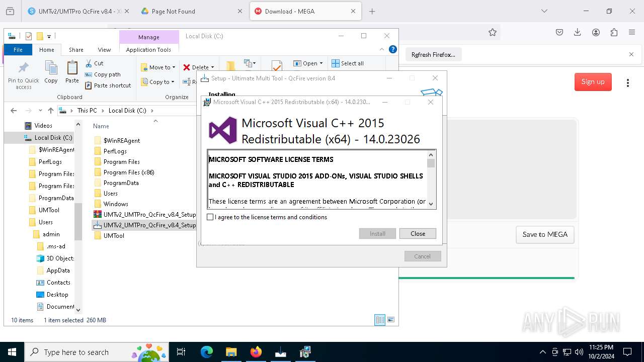
Task: Switch to the Home ribbon tab
Action: tap(47, 50)
